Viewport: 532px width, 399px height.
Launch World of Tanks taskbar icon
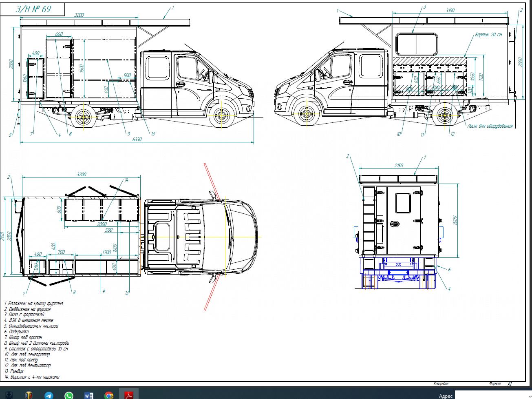pyautogui.click(x=29, y=395)
